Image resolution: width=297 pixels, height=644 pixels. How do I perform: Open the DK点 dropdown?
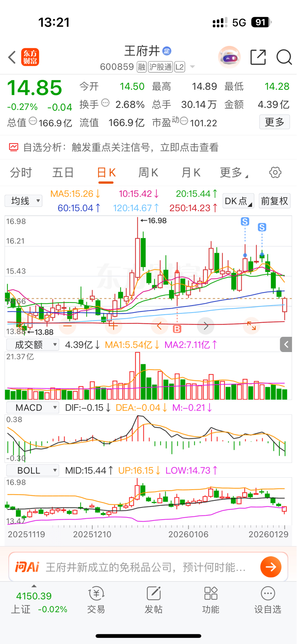tap(238, 201)
